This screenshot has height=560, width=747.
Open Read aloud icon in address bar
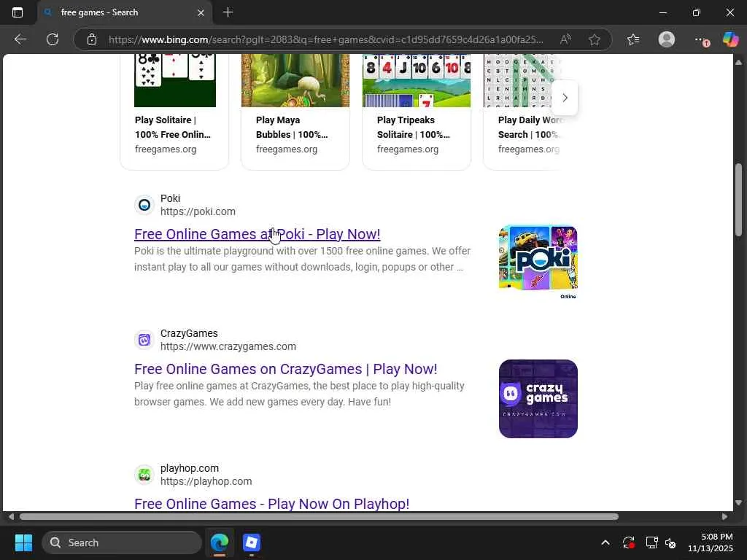[565, 39]
